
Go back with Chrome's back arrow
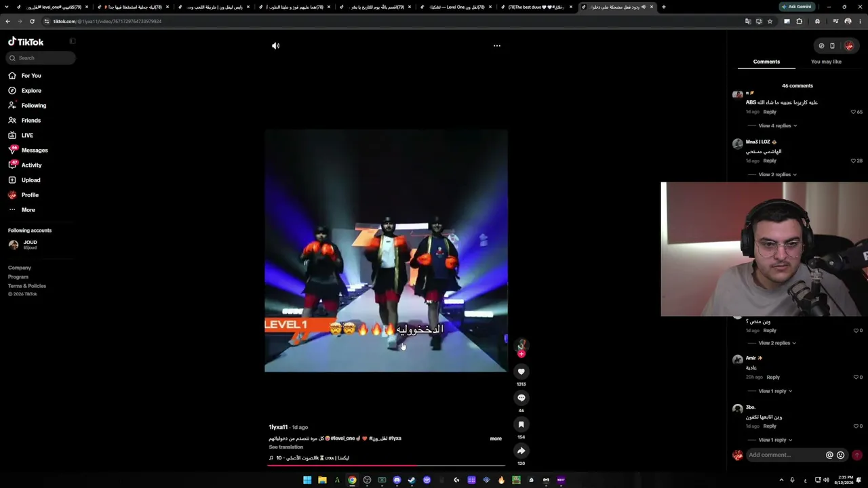(x=7, y=21)
